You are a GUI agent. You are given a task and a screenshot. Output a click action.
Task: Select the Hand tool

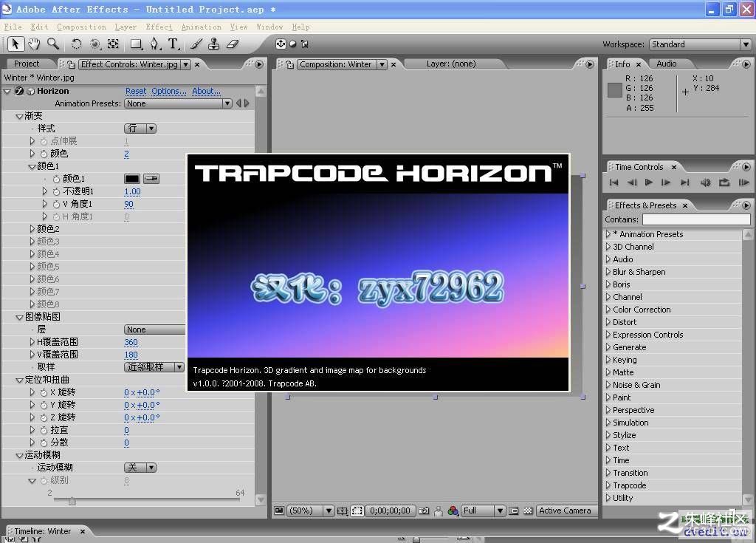coord(34,44)
